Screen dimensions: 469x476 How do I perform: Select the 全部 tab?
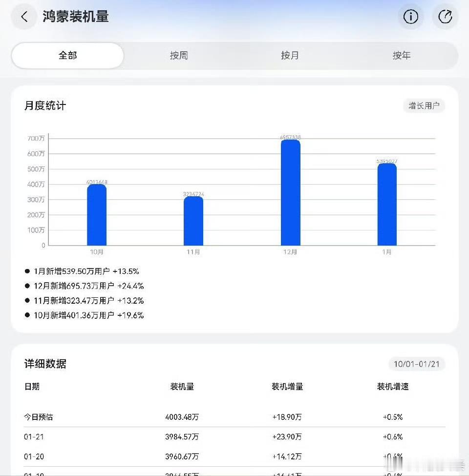tap(68, 56)
